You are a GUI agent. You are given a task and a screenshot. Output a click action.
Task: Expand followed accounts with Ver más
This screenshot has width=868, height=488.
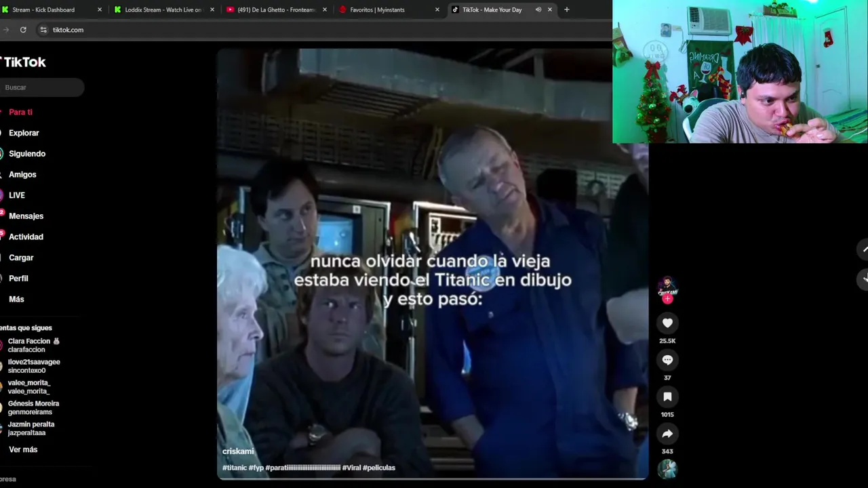coord(23,449)
